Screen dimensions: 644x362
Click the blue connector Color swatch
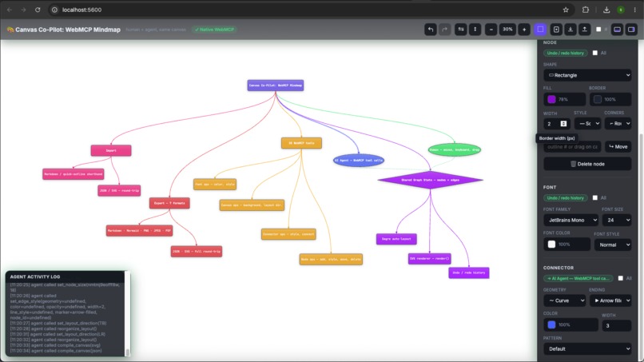(x=551, y=325)
